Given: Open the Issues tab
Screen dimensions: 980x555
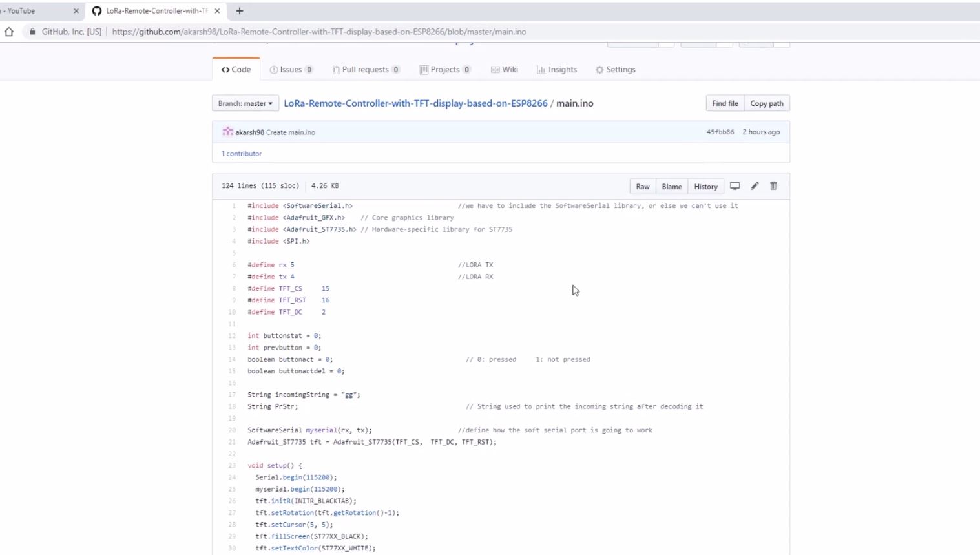Looking at the screenshot, I should [x=291, y=70].
